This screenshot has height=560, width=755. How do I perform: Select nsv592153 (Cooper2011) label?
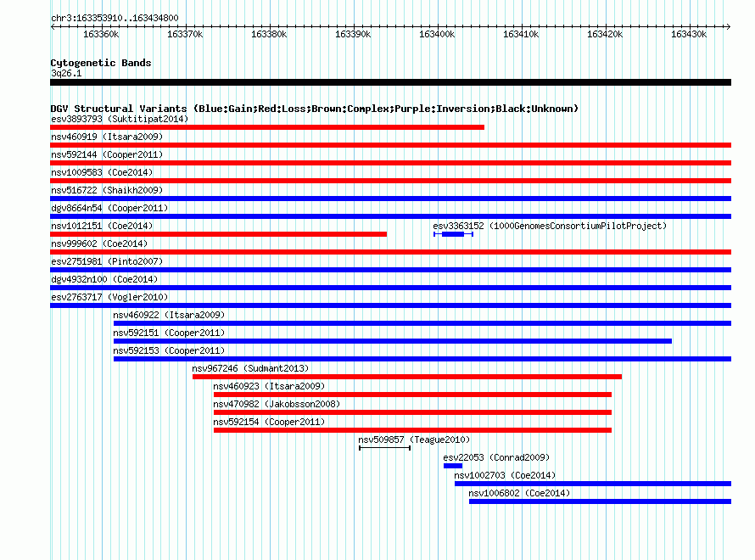pyautogui.click(x=169, y=350)
